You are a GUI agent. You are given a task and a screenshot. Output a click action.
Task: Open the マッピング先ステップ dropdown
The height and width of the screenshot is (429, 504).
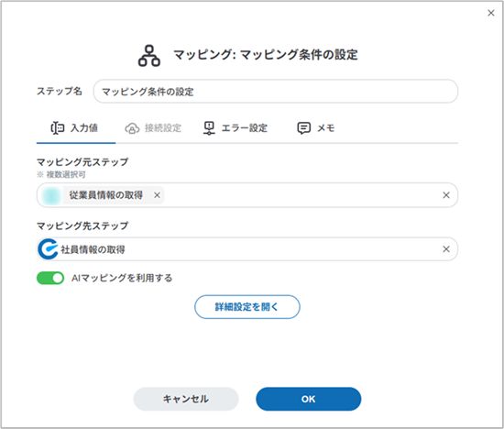(247, 249)
